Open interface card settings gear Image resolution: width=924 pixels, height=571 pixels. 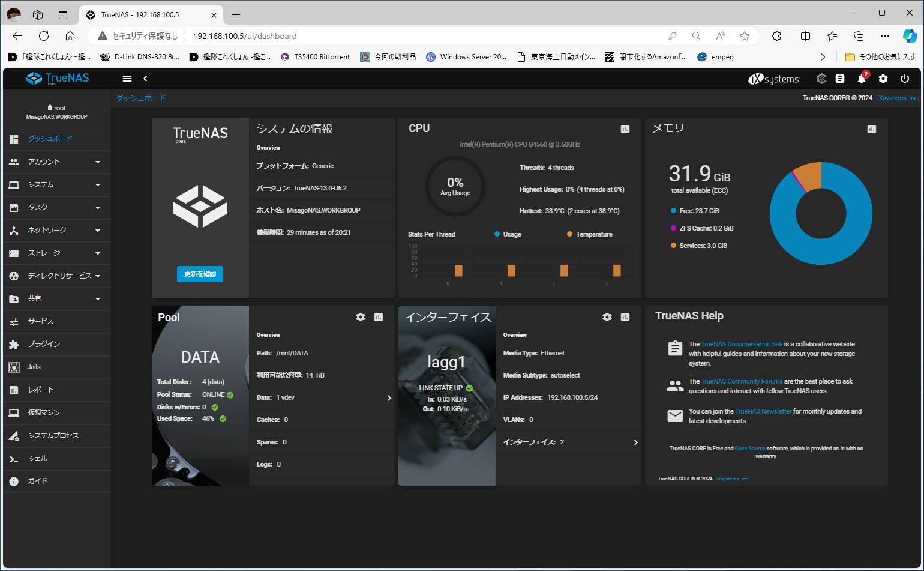(x=607, y=317)
